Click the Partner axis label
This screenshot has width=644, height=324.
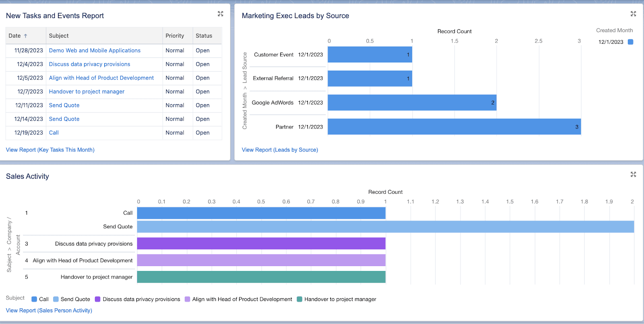285,127
